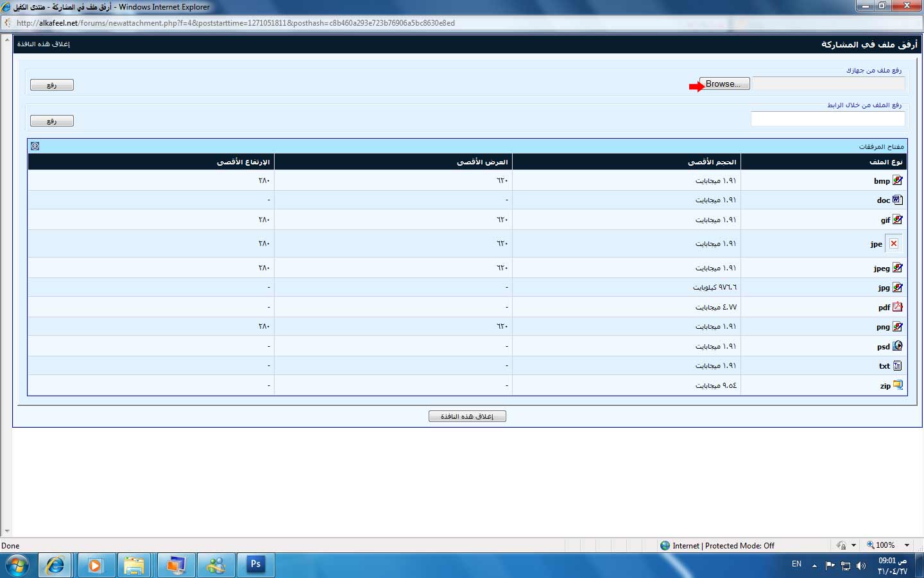Click the bmp file type icon
This screenshot has width=924, height=578.
coord(897,181)
